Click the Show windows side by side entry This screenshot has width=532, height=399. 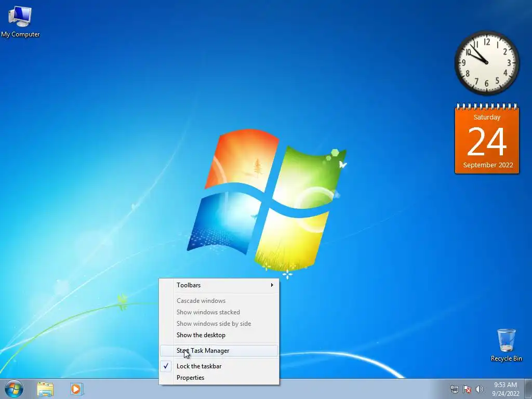(219, 324)
